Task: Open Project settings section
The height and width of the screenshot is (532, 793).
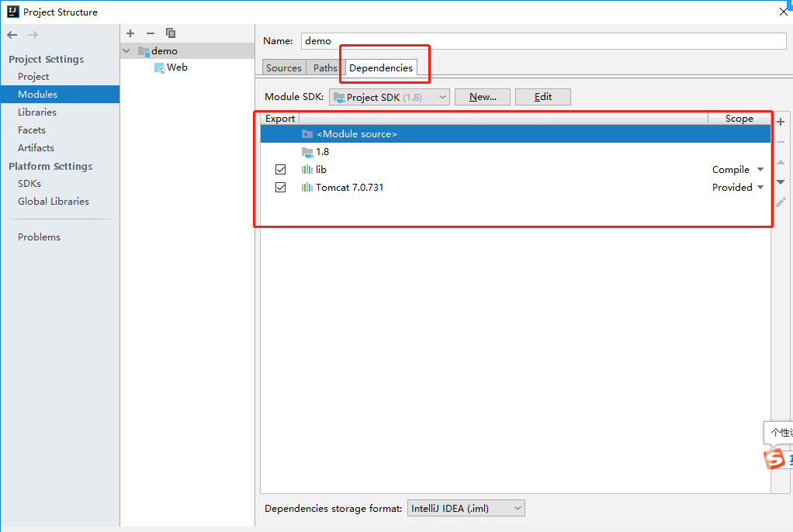Action: click(x=33, y=77)
